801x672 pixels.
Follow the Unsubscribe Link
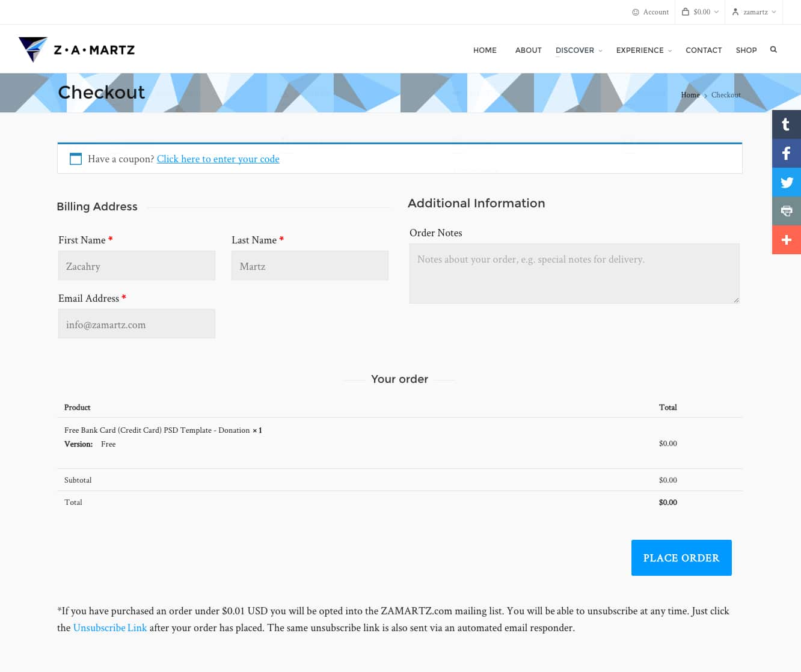109,628
